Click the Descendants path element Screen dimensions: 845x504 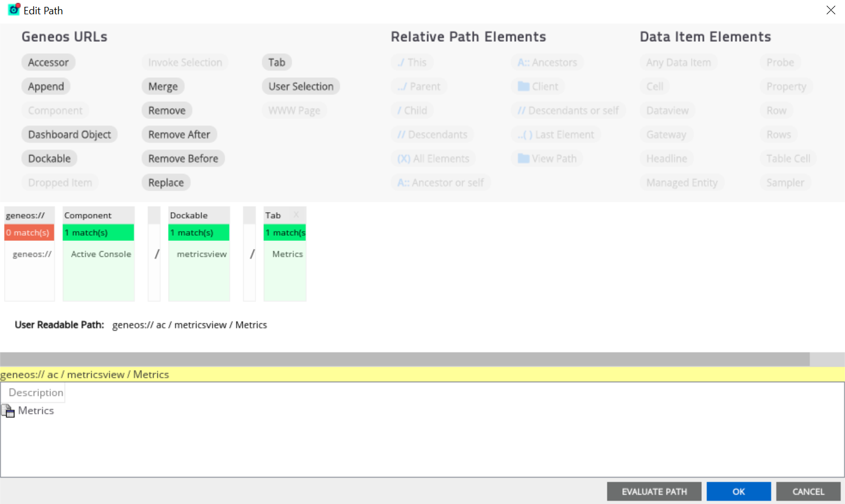[x=432, y=134]
